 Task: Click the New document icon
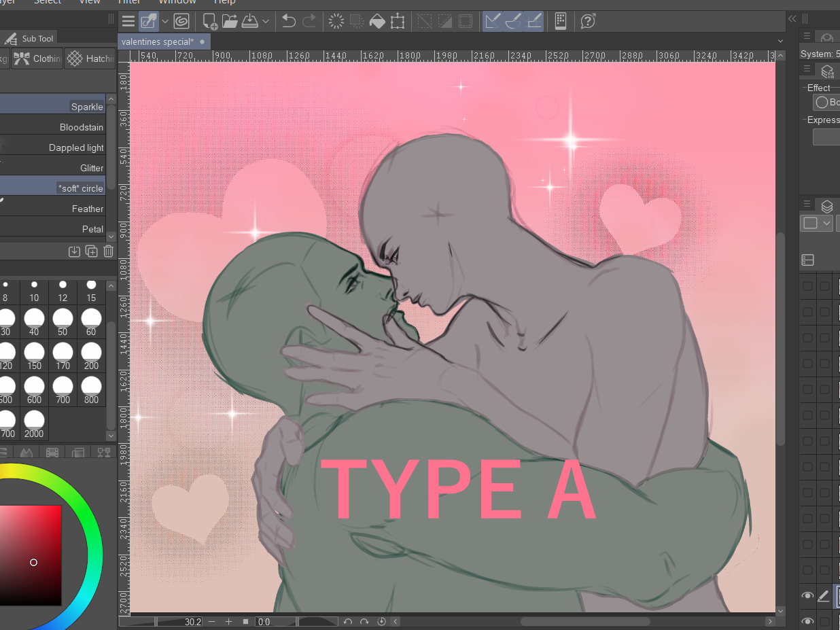210,22
